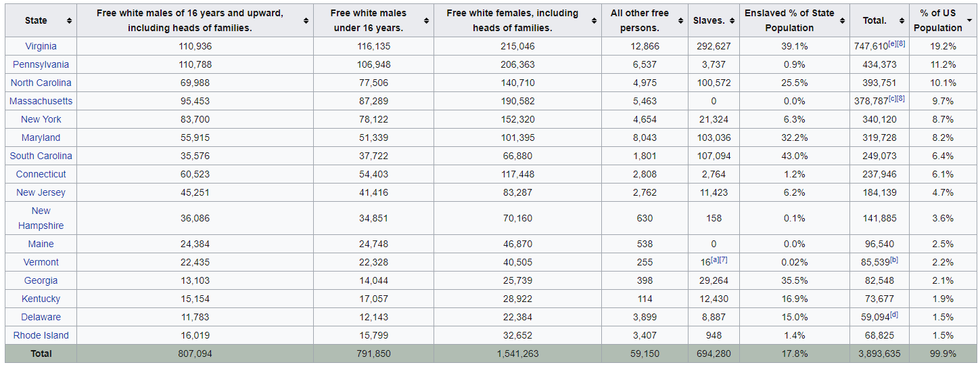Image resolution: width=980 pixels, height=365 pixels.
Task: Open the Virginia state link
Action: coord(41,46)
